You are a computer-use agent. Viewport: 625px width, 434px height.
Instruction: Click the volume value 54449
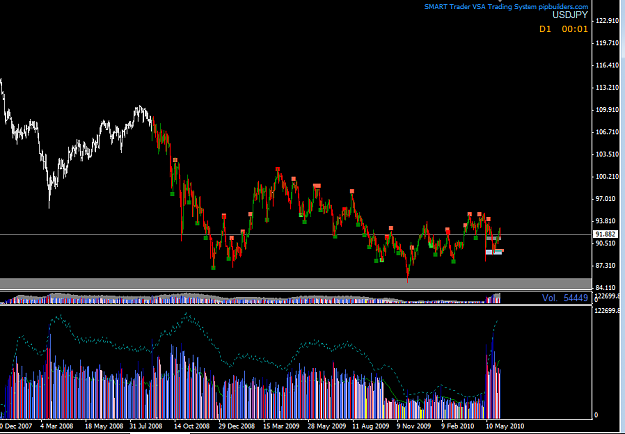(576, 298)
